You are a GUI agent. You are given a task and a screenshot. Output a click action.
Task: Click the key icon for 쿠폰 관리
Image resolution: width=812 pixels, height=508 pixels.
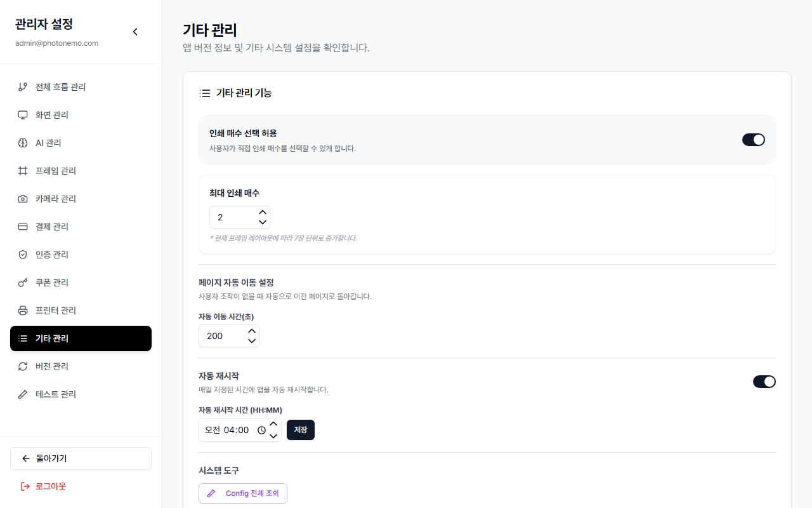click(x=23, y=283)
